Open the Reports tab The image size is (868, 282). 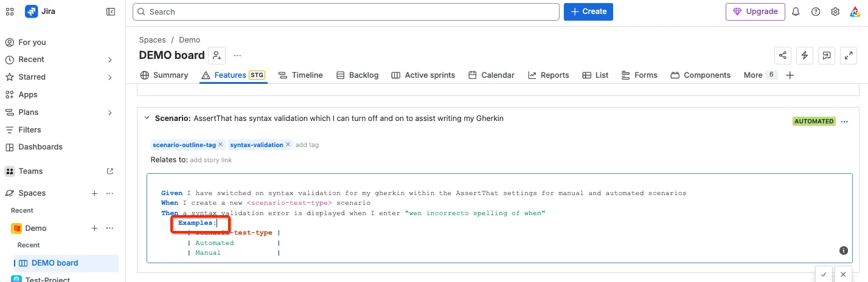pyautogui.click(x=548, y=75)
